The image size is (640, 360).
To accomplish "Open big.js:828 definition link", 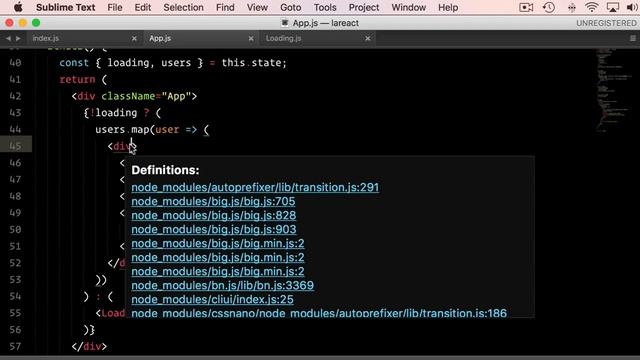I will click(213, 215).
